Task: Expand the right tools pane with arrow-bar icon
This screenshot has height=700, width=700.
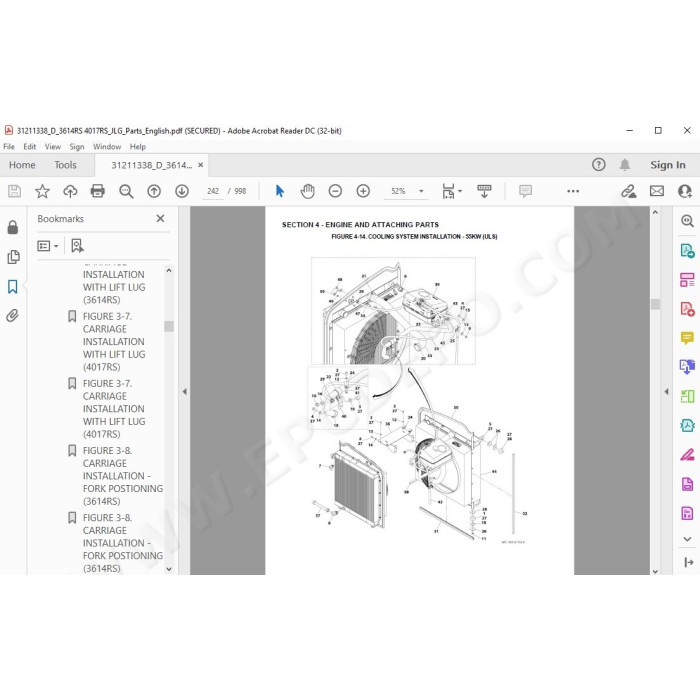Action: 688,562
